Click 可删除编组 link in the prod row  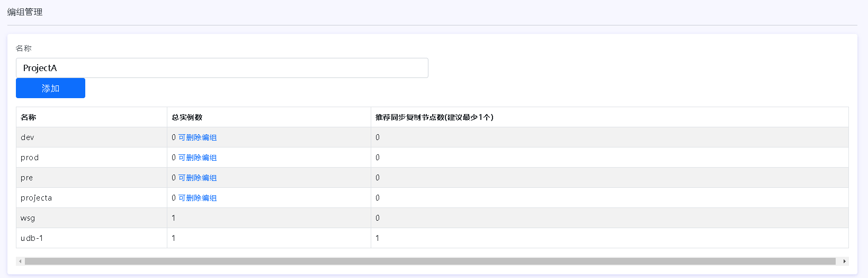(198, 158)
